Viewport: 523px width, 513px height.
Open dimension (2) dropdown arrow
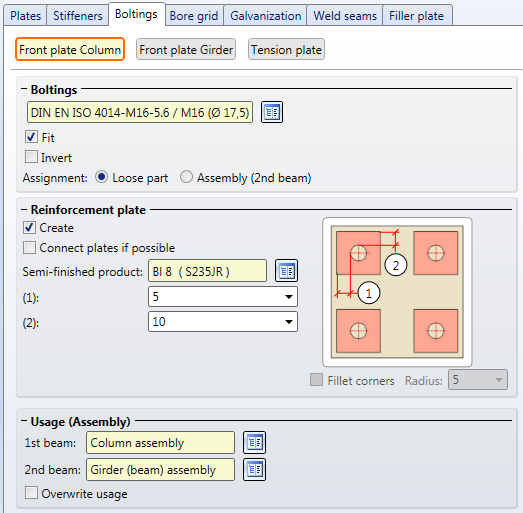click(x=289, y=322)
